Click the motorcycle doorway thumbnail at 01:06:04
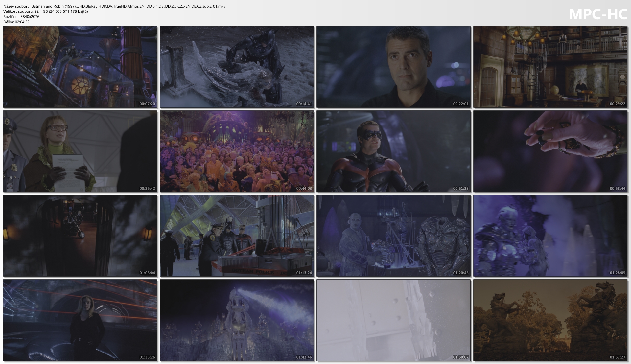This screenshot has height=364, width=631. click(x=80, y=236)
